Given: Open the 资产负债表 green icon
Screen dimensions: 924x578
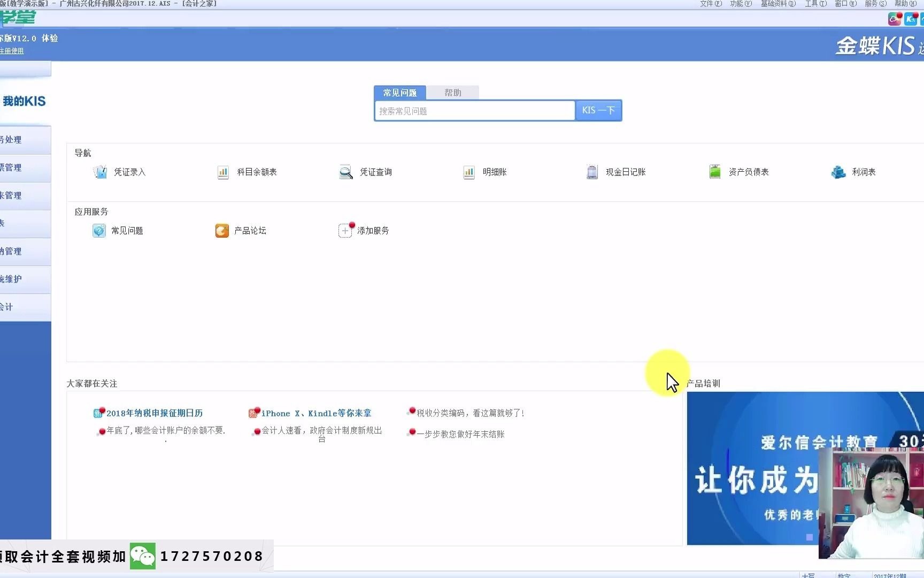Looking at the screenshot, I should [x=715, y=172].
